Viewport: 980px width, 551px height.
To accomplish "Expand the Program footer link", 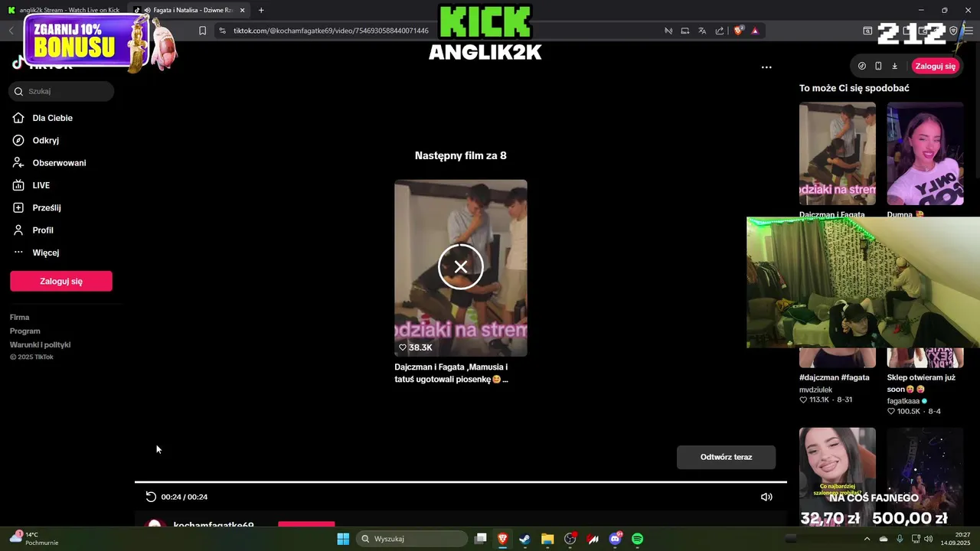I will [x=25, y=331].
